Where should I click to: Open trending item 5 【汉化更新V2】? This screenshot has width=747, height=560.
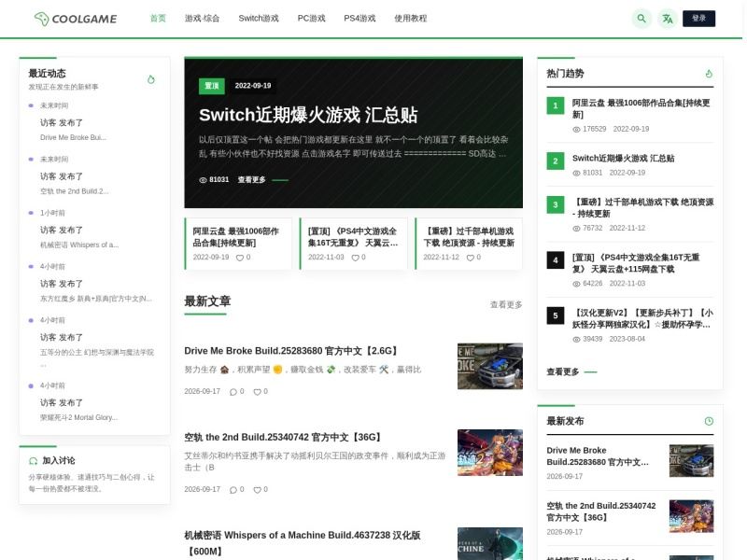[x=642, y=318]
